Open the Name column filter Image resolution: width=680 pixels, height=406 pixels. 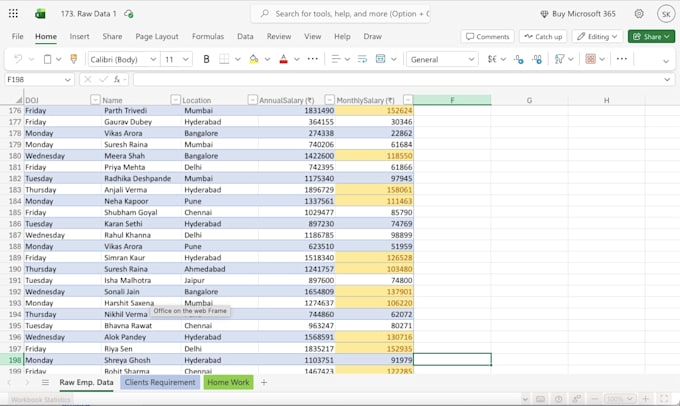click(175, 100)
